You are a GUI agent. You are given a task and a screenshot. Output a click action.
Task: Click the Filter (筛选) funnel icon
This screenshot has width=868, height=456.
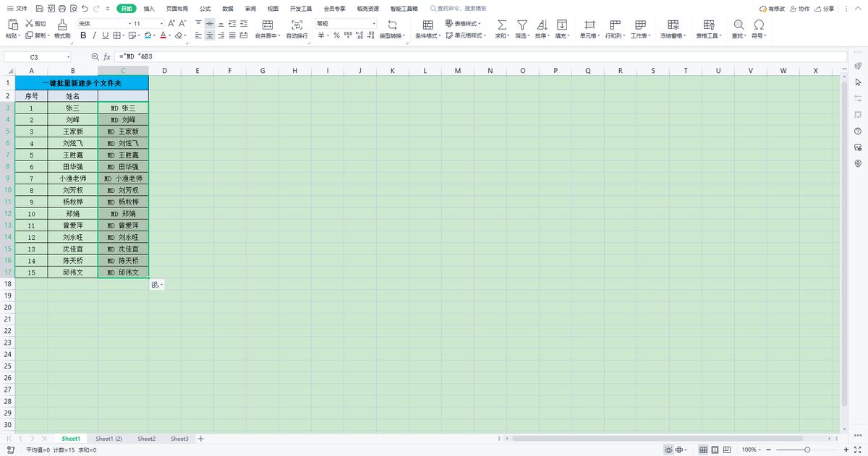(522, 25)
